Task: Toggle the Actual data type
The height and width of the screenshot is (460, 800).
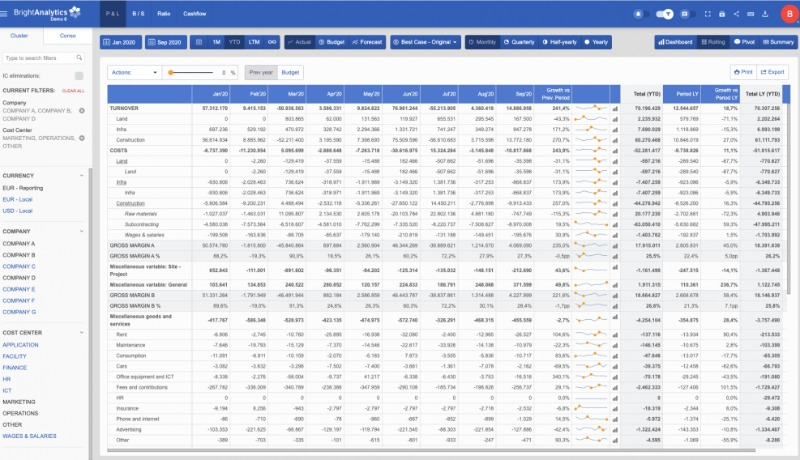Action: point(299,42)
